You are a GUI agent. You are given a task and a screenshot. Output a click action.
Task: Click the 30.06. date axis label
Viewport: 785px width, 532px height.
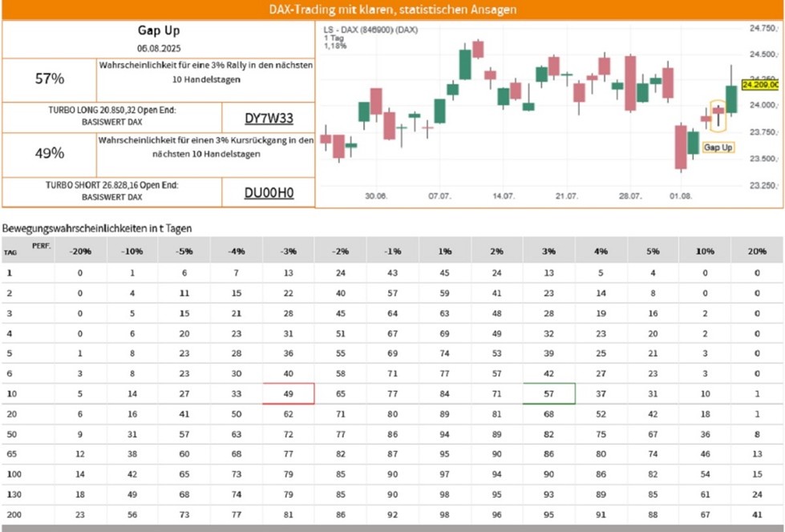coord(376,195)
